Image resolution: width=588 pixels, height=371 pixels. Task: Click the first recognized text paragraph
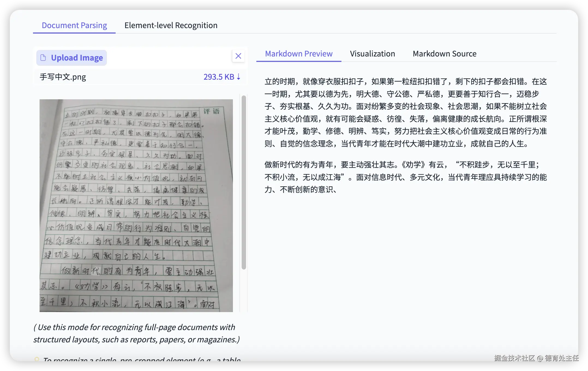click(x=406, y=112)
